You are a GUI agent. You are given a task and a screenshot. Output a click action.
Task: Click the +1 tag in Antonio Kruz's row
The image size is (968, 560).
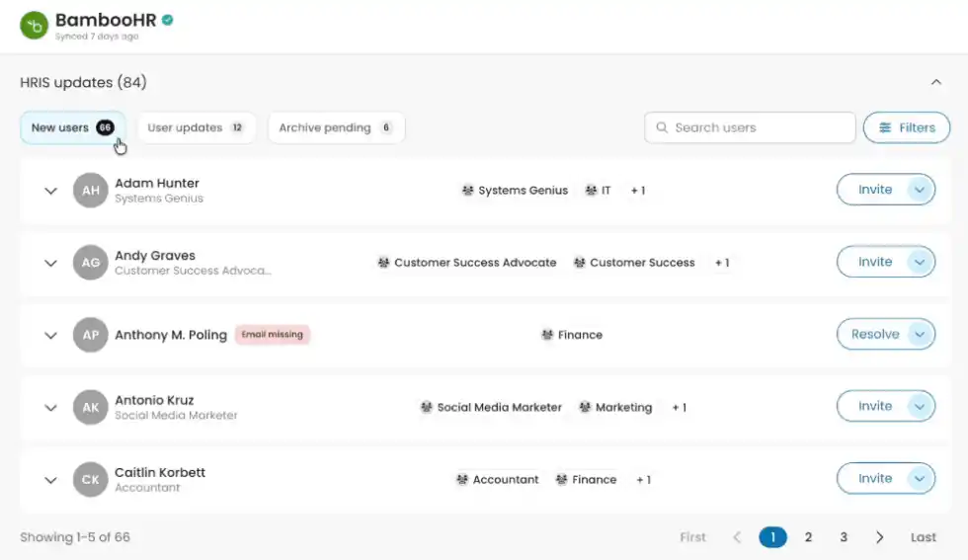pos(680,408)
